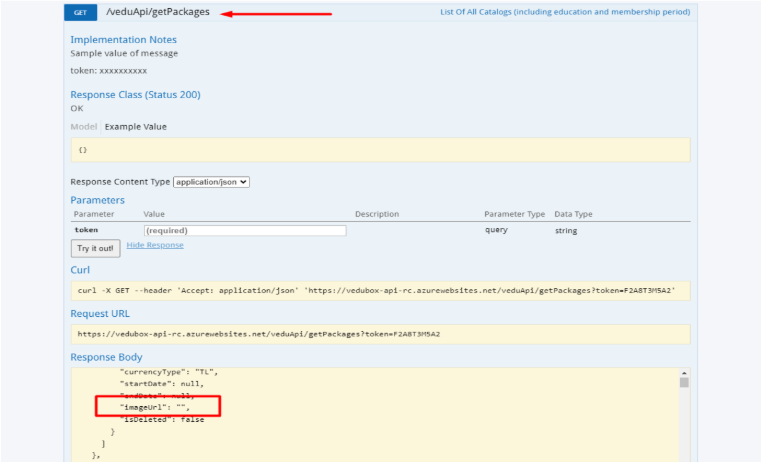Click inside the curl command block
Screen dimensions: 761x464
[x=380, y=291]
